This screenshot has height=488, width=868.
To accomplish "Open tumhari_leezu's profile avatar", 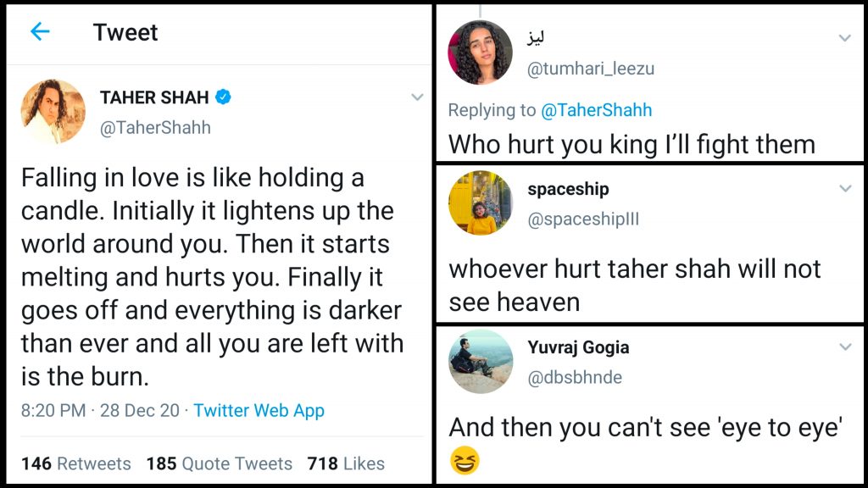I will pyautogui.click(x=481, y=53).
